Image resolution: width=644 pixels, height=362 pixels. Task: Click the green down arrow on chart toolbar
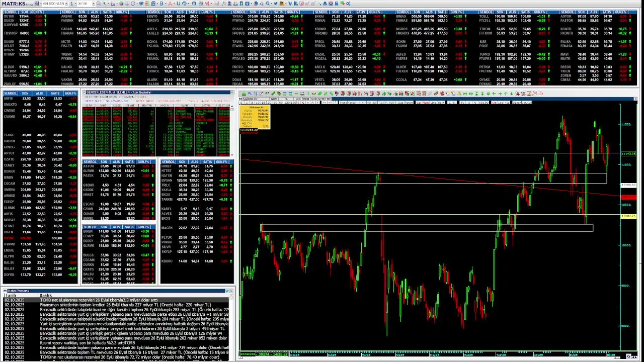pyautogui.click(x=511, y=94)
